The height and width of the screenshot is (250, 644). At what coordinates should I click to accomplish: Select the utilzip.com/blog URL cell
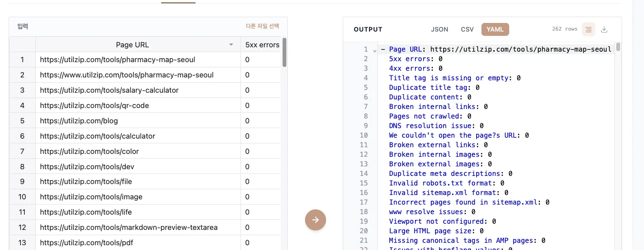[138, 121]
